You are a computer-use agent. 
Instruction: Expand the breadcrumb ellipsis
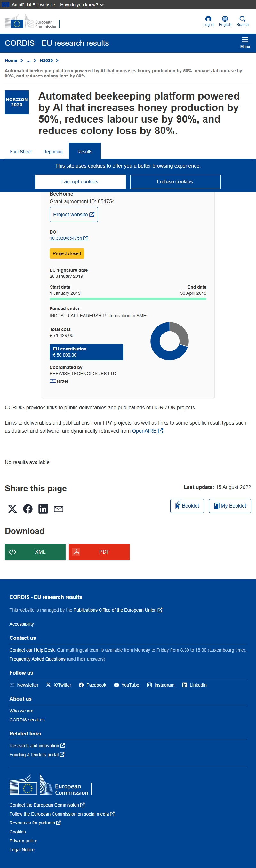coord(28,61)
